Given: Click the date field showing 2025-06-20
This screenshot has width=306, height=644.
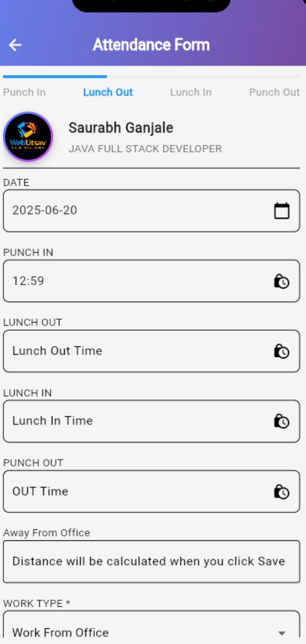Looking at the screenshot, I should pyautogui.click(x=136, y=211).
